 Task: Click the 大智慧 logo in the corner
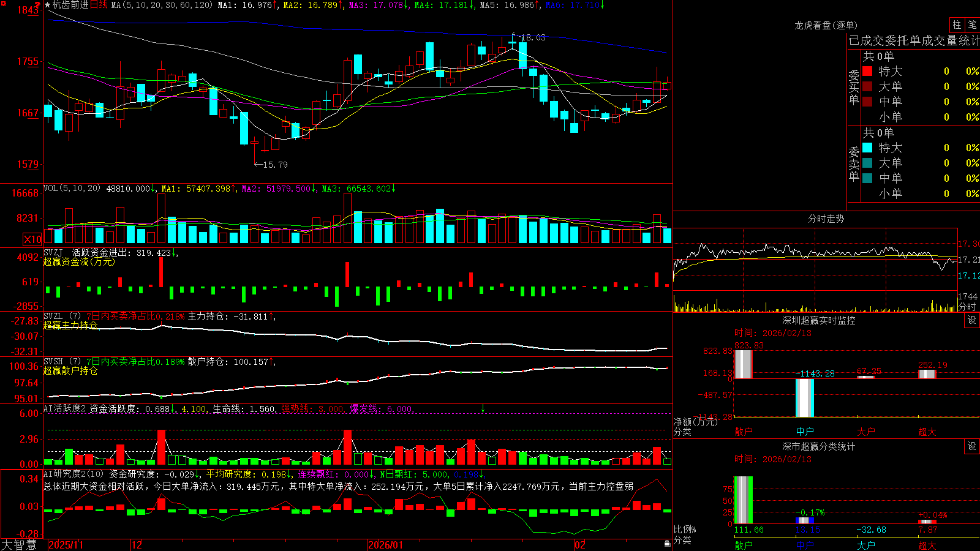[x=19, y=545]
